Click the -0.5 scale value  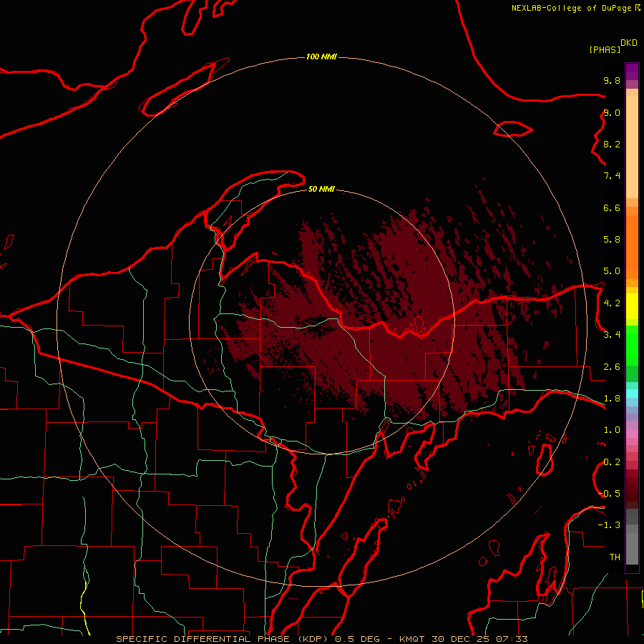coord(609,494)
